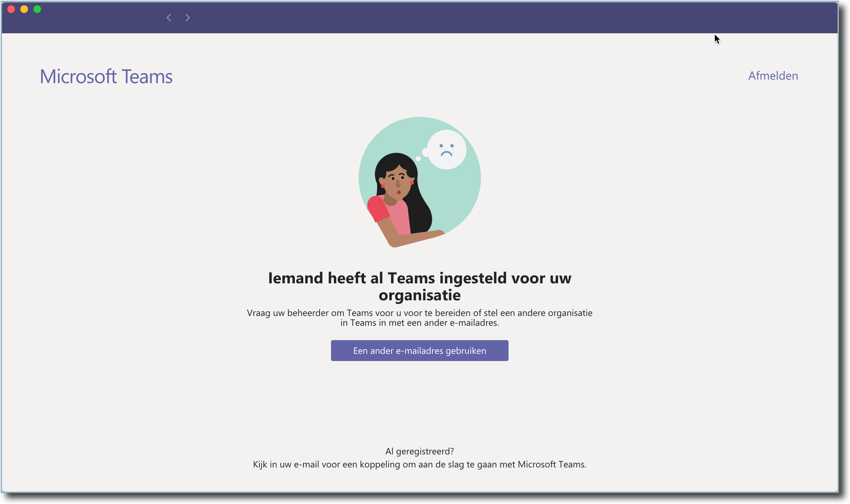
Task: Click heading 'Iemand heeft al Teams ingesteld'
Action: click(x=419, y=286)
